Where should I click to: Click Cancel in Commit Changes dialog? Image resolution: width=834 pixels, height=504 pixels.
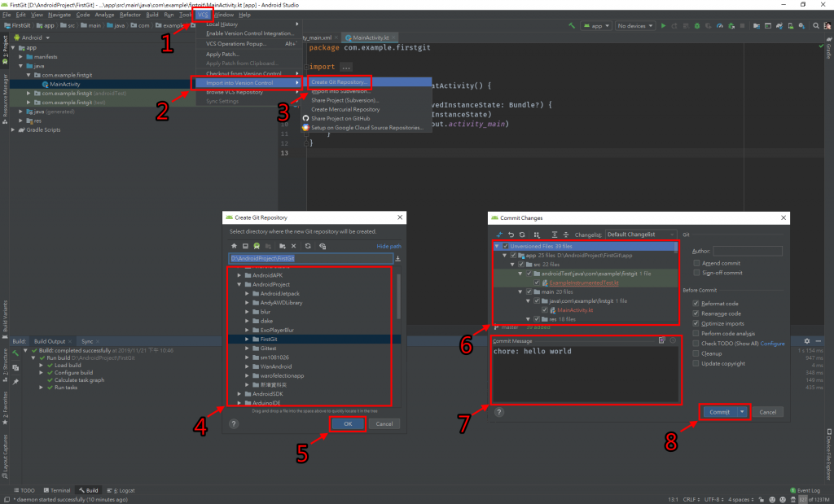pos(767,412)
